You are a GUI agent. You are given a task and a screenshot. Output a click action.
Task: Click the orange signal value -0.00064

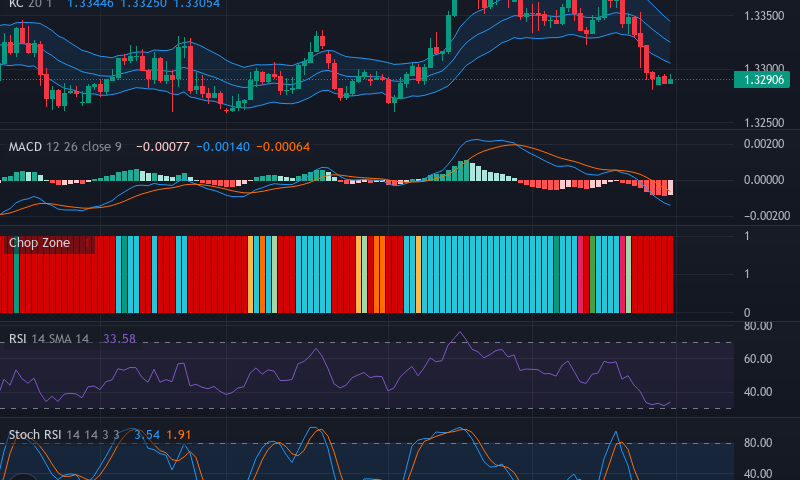283,147
